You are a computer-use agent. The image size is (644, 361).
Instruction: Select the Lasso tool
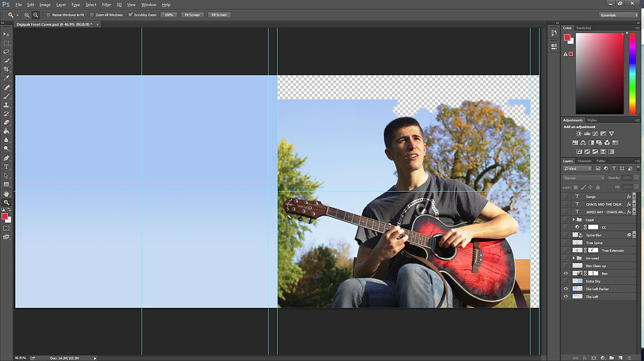(6, 52)
